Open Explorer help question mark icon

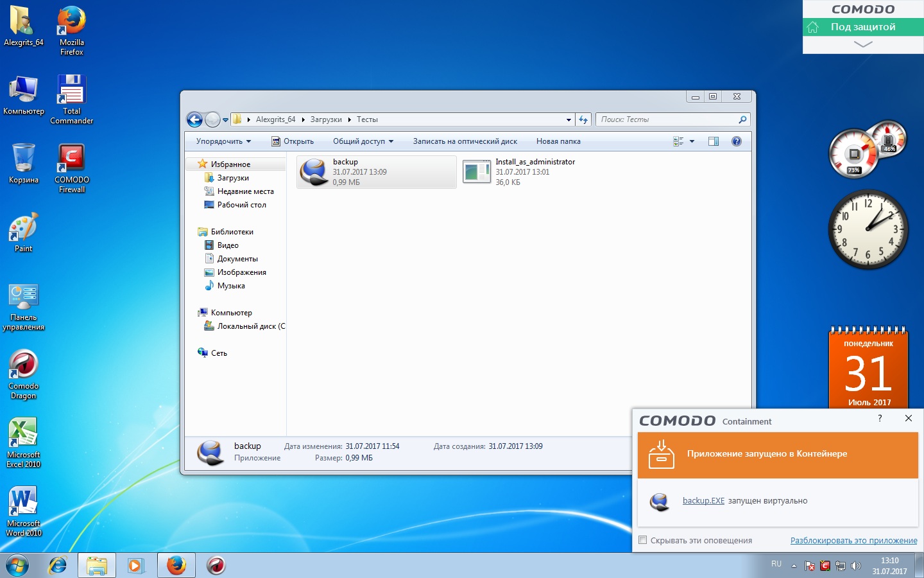[x=737, y=141]
